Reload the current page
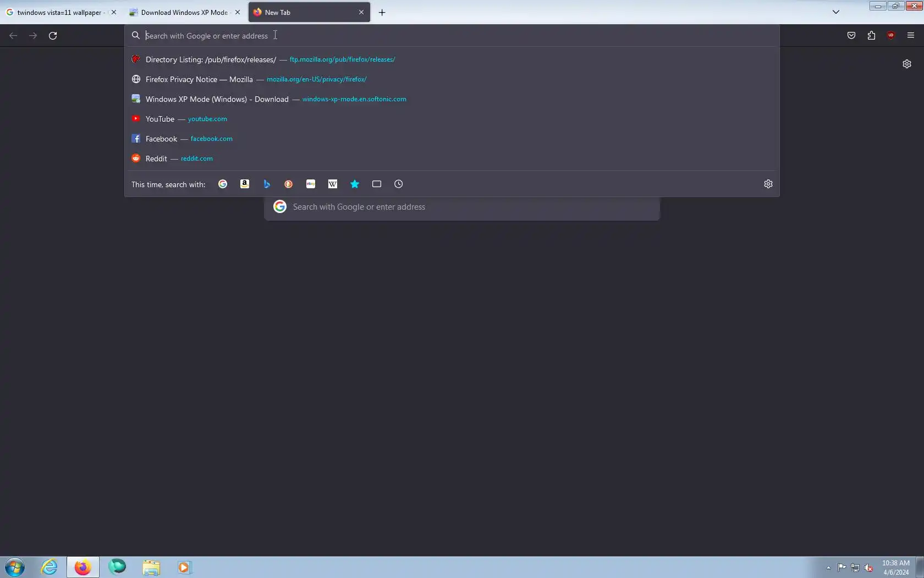924x578 pixels. click(x=53, y=35)
